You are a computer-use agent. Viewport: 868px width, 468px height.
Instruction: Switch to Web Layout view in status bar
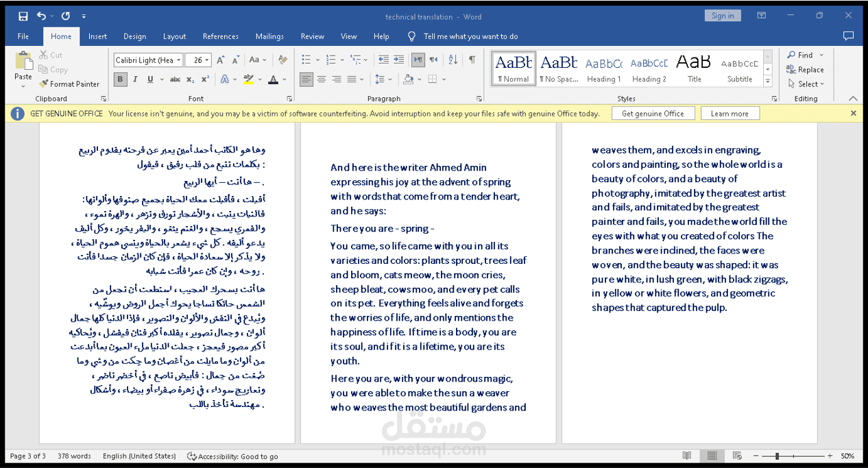[737, 456]
